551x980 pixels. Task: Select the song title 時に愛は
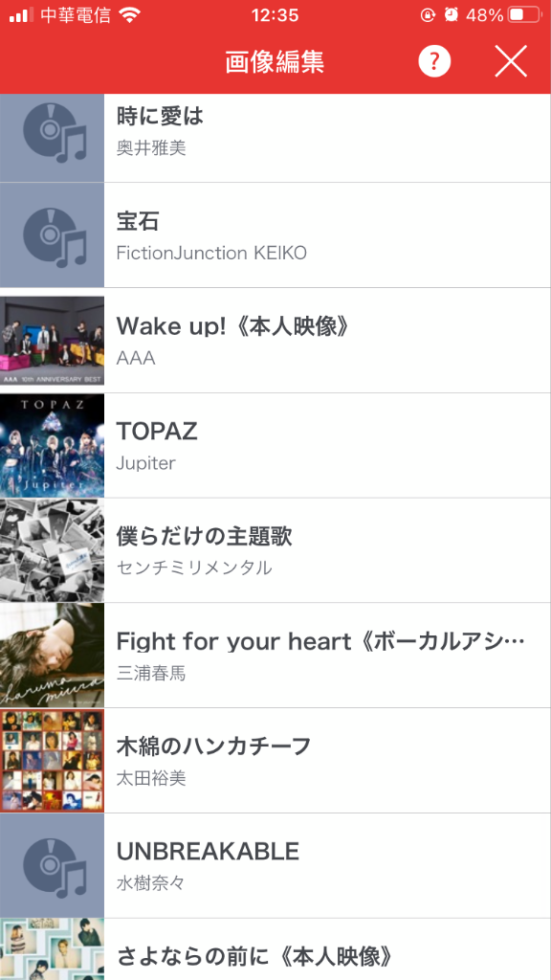coord(160,116)
